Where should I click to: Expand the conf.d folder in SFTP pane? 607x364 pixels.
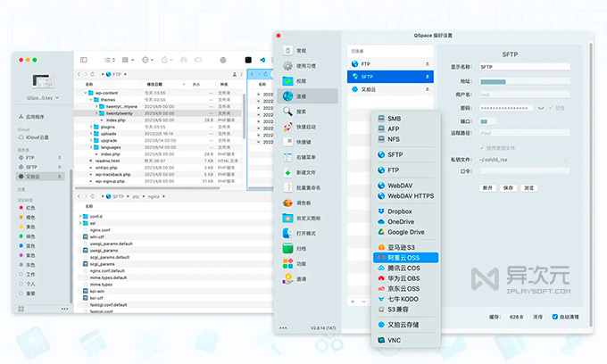[x=80, y=216]
